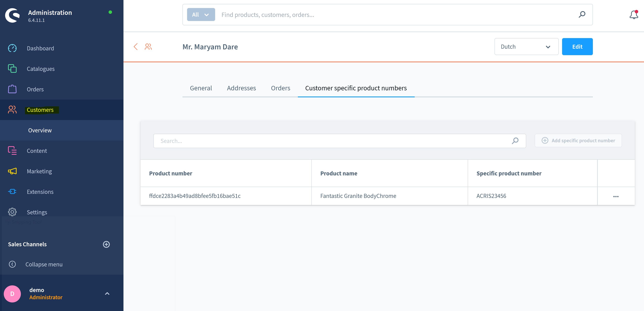Click the Orders bag icon
Image resolution: width=644 pixels, height=311 pixels.
(12, 89)
